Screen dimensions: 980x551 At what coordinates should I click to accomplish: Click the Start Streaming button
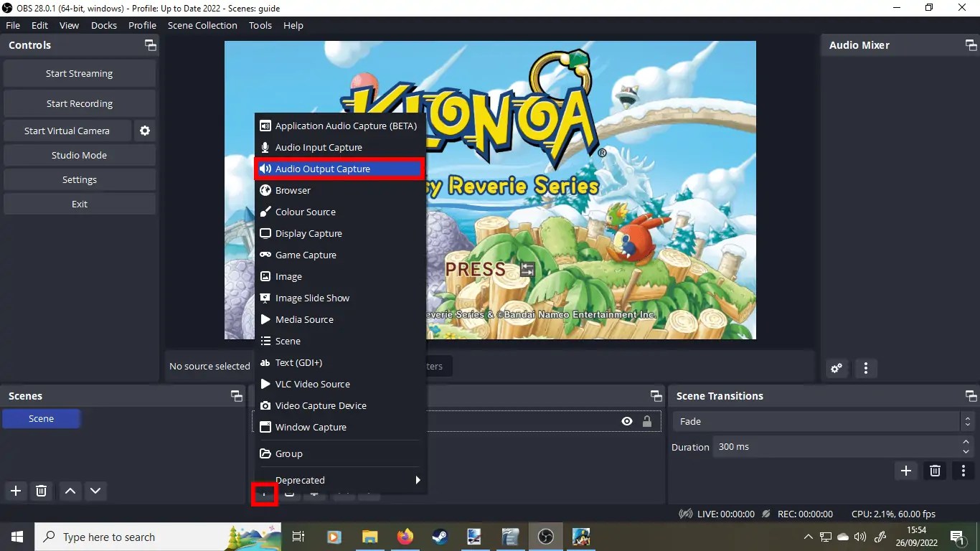[x=79, y=73]
